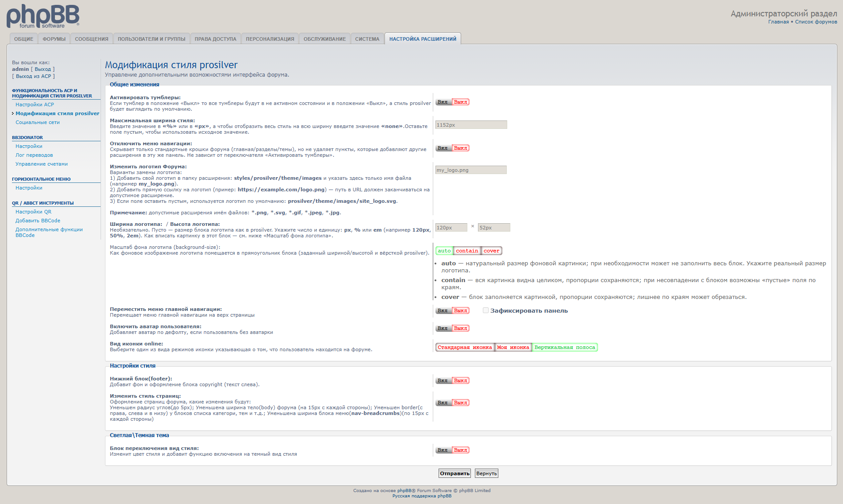843x504 pixels.
Task: Turn on the activate toggles switch
Action: [443, 102]
